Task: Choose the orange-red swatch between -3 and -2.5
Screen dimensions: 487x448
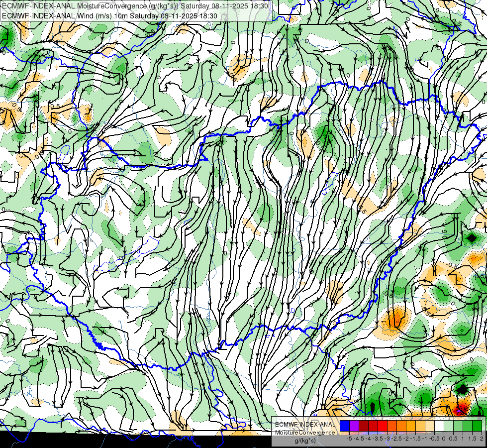Action: tap(392, 426)
